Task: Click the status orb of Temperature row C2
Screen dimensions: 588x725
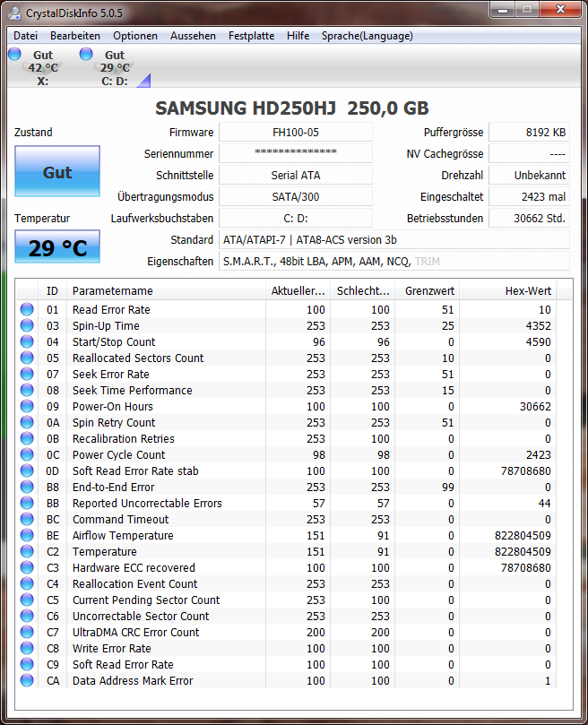Action: pos(27,552)
